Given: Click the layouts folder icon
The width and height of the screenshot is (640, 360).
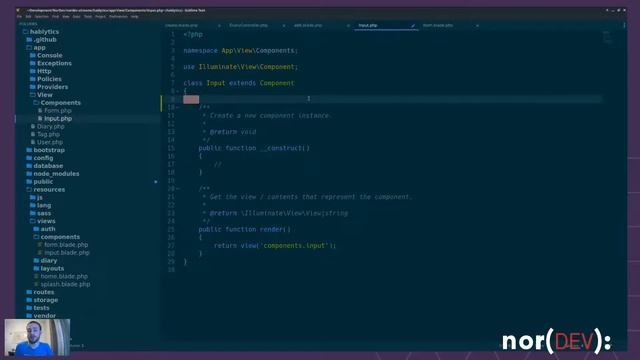Looking at the screenshot, I should click(x=36, y=269).
